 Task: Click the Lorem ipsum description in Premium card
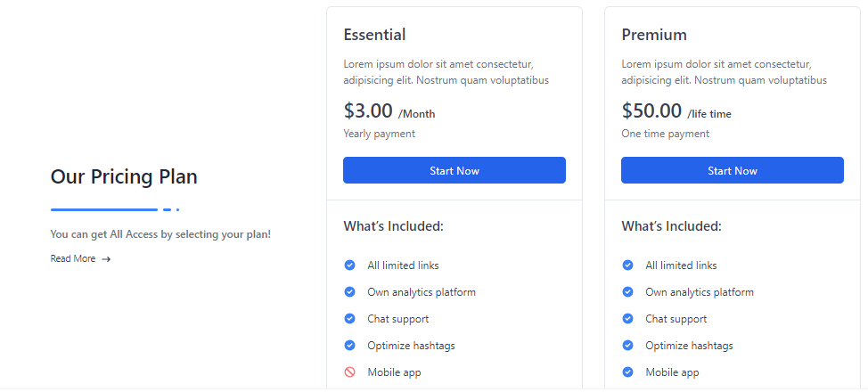coord(724,72)
